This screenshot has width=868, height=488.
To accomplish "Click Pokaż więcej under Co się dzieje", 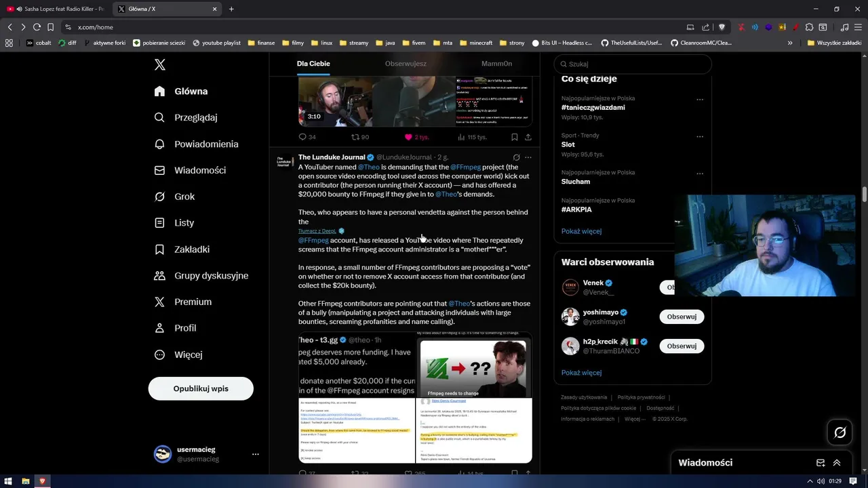I will point(581,231).
